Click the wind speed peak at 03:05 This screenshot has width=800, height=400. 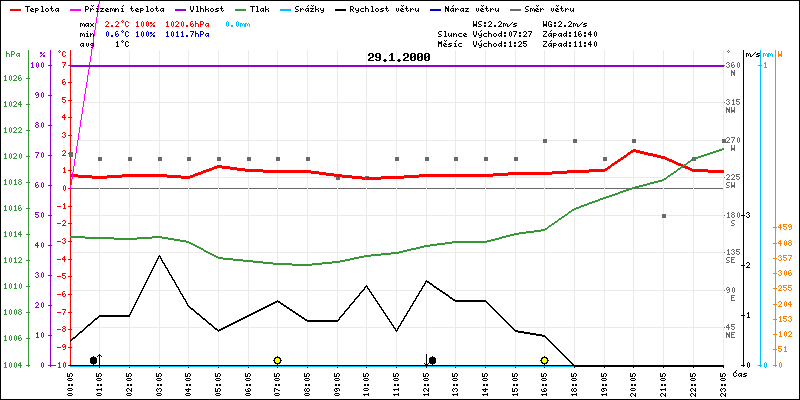click(x=159, y=256)
